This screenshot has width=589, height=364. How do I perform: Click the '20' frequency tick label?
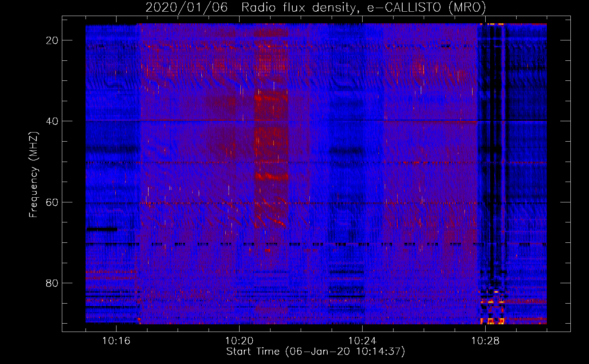pos(52,40)
